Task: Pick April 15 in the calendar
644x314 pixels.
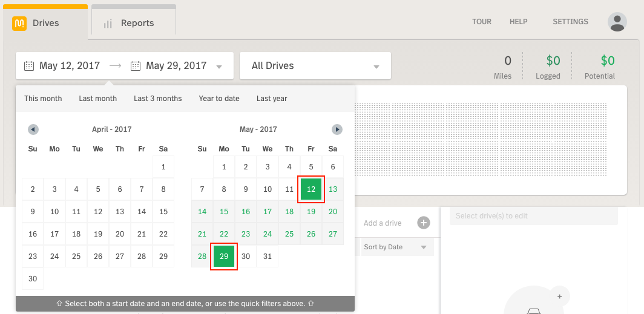Action: click(x=163, y=212)
